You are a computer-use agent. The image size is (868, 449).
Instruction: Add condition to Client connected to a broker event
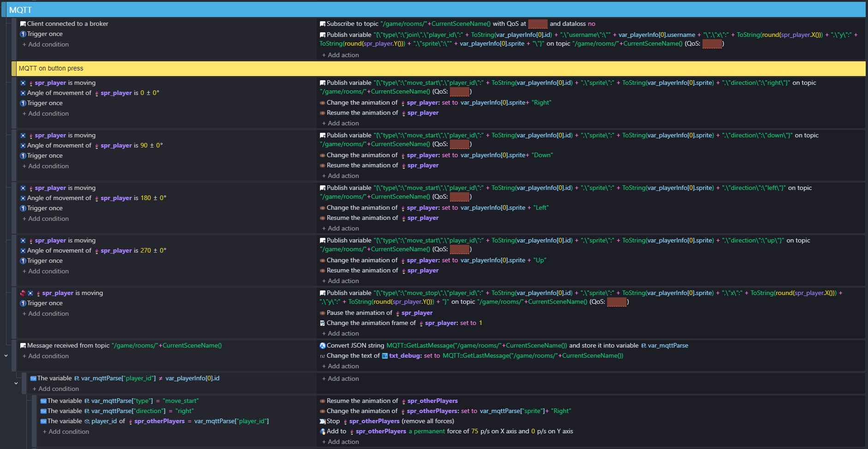pyautogui.click(x=46, y=45)
